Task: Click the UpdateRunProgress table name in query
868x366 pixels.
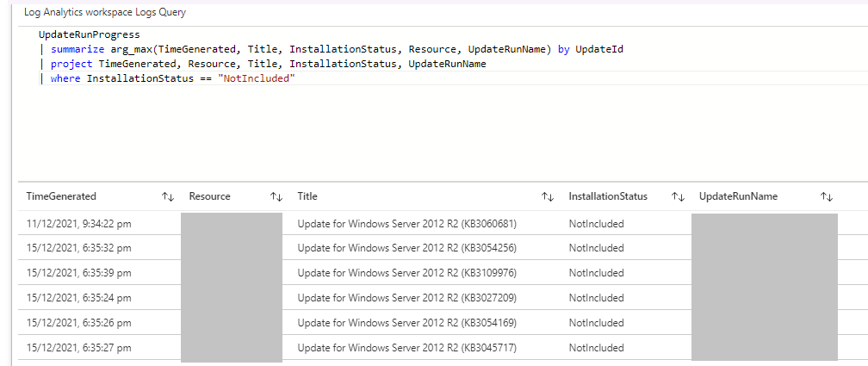Action: tap(89, 35)
